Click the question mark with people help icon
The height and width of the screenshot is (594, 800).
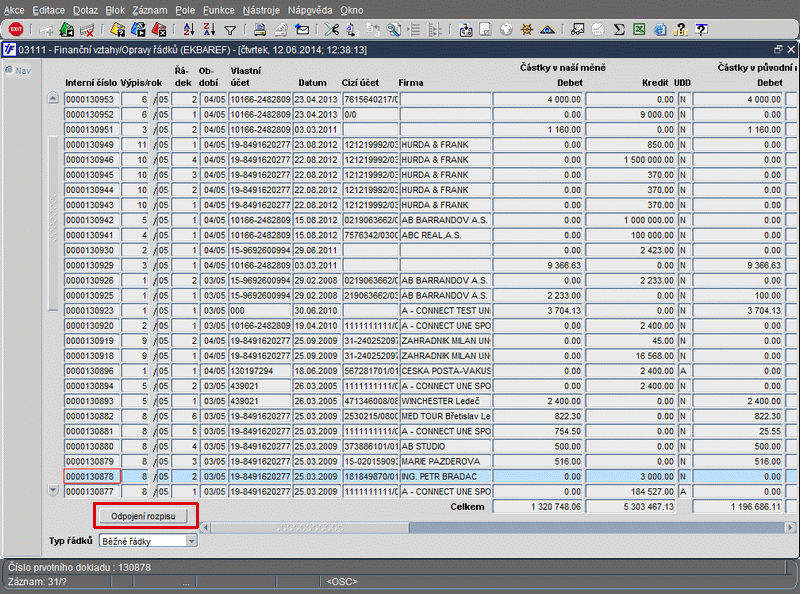coord(681,30)
